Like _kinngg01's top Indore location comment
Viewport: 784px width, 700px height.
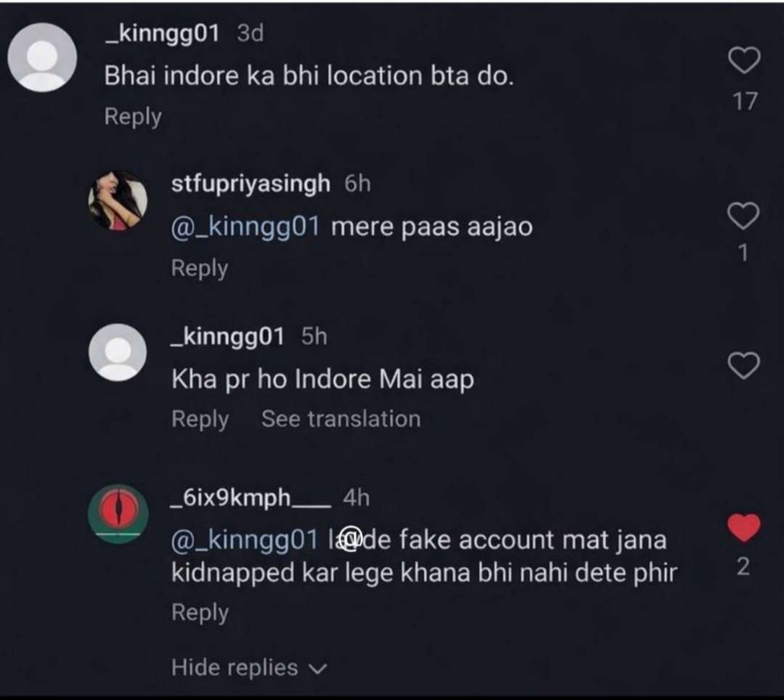point(743,61)
